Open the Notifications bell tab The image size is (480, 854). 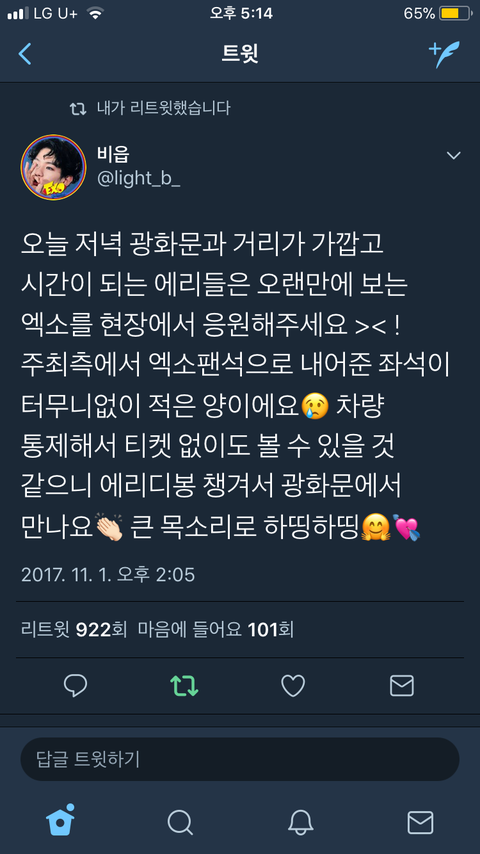coord(300,822)
